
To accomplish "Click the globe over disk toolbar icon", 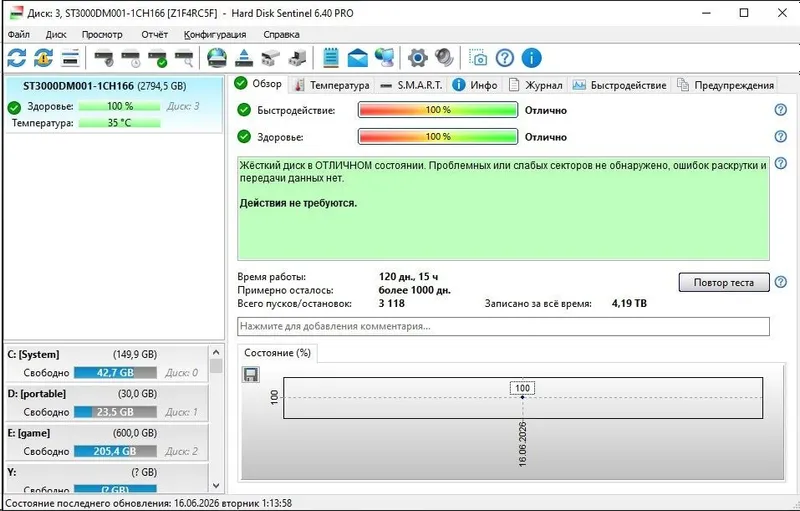I will pos(217,58).
